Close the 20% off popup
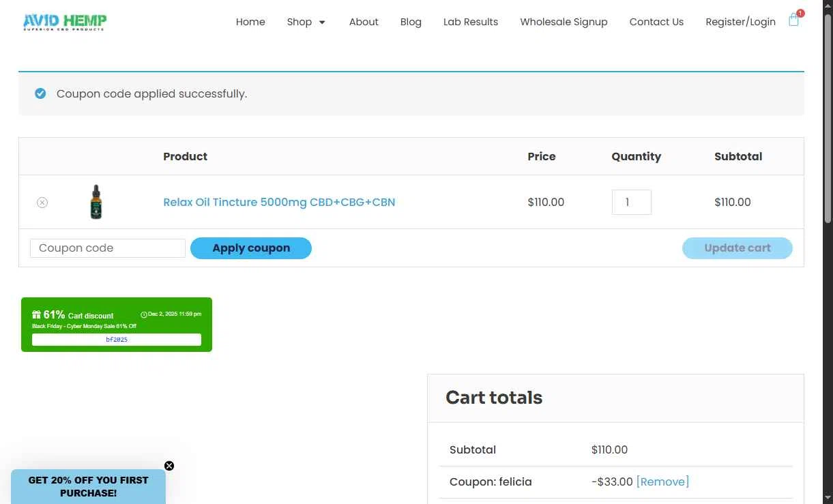833x504 pixels. tap(169, 466)
